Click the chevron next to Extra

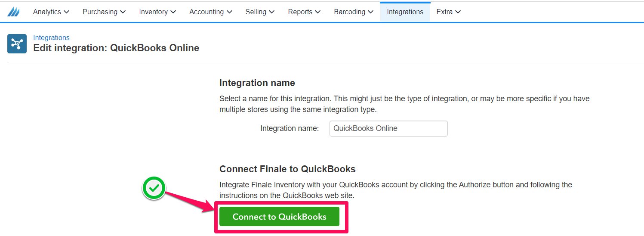[x=458, y=12]
